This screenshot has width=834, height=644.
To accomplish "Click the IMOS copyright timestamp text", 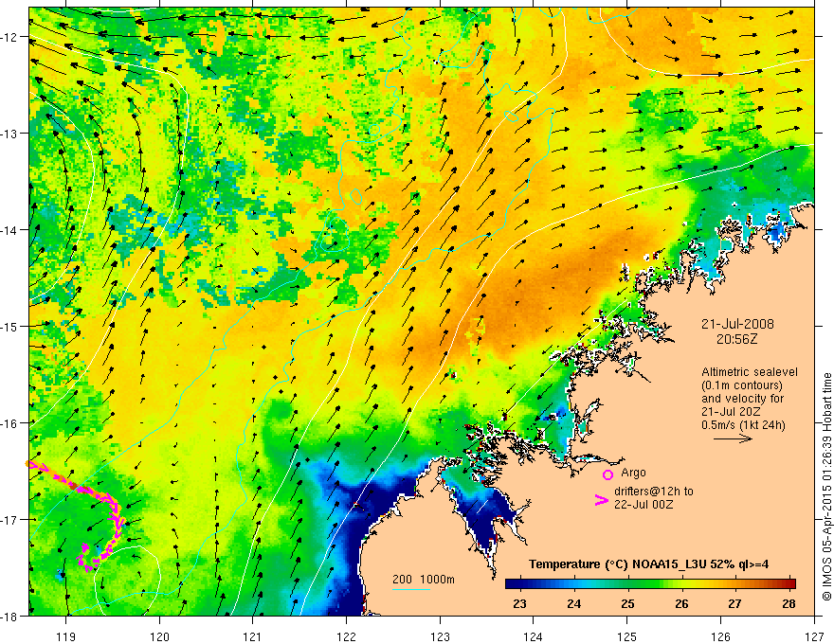I will [x=826, y=487].
